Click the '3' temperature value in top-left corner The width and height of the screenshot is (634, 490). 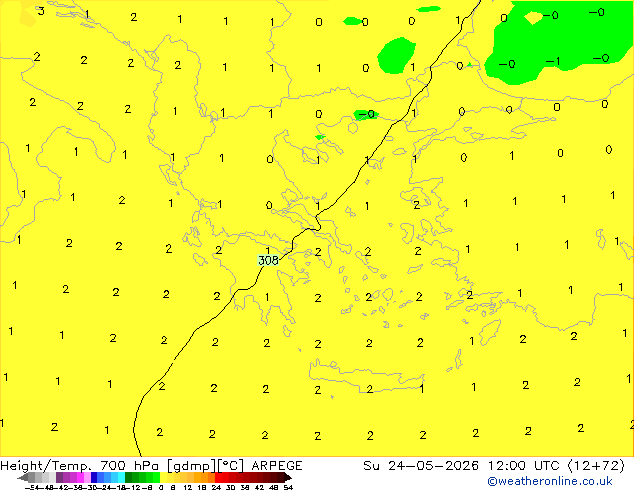point(41,11)
